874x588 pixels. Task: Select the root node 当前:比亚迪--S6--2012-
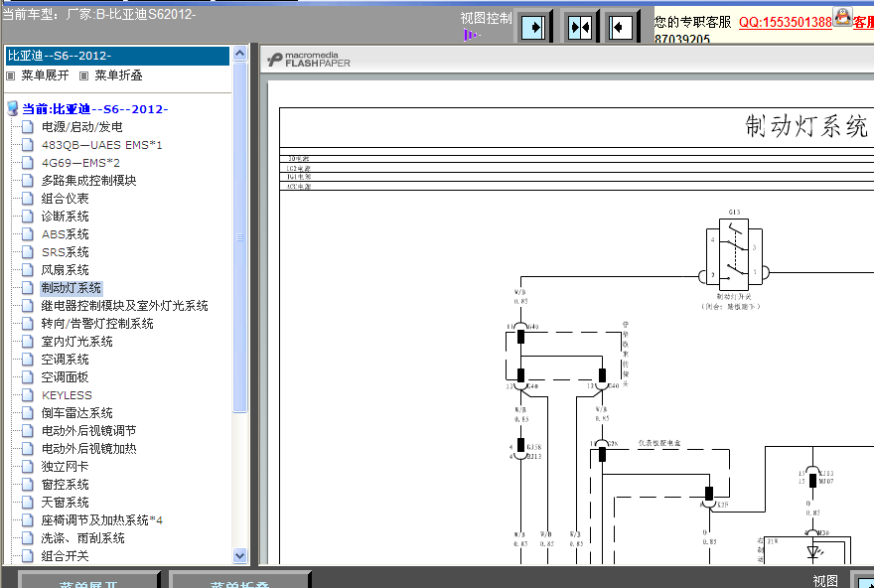94,108
